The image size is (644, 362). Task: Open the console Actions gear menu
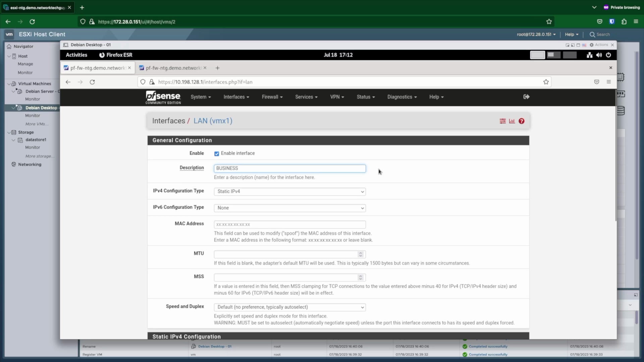point(599,45)
